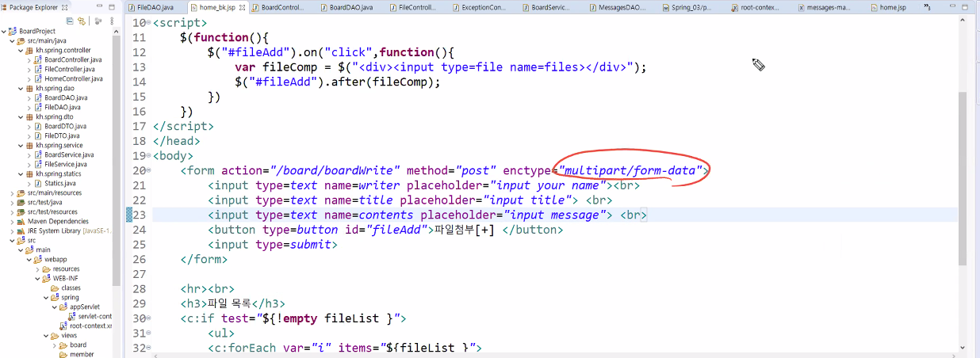Select FileDAO.java in Package Explorer
Image resolution: width=980 pixels, height=358 pixels.
pyautogui.click(x=63, y=107)
